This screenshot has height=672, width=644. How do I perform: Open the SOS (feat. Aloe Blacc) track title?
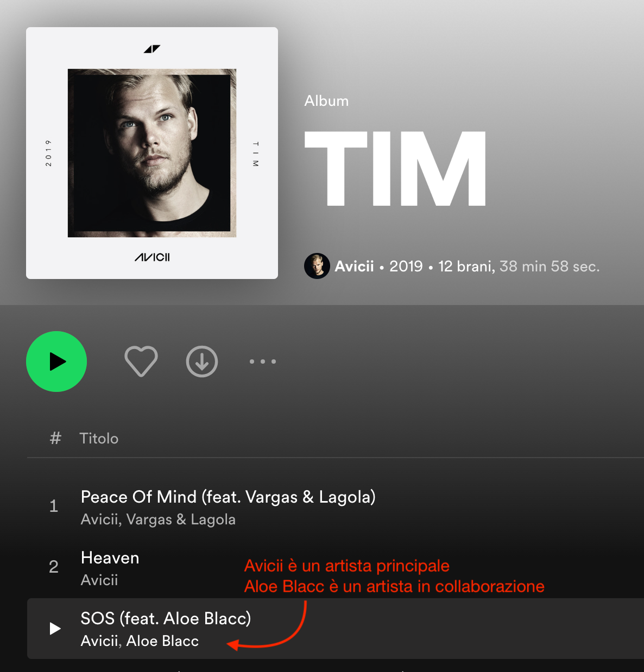(x=166, y=618)
